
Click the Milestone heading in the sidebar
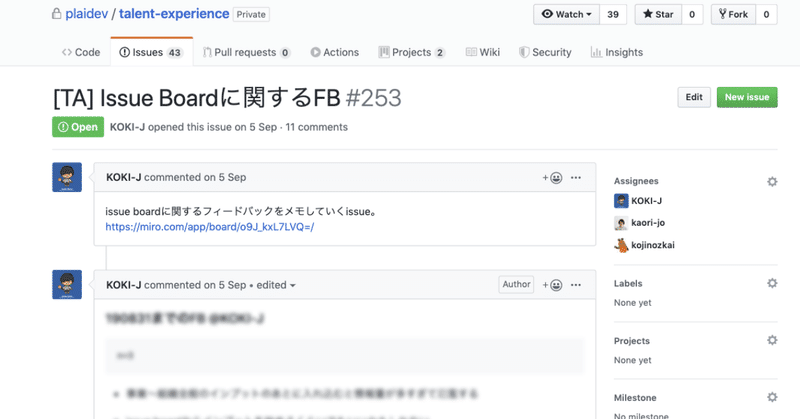tap(635, 398)
